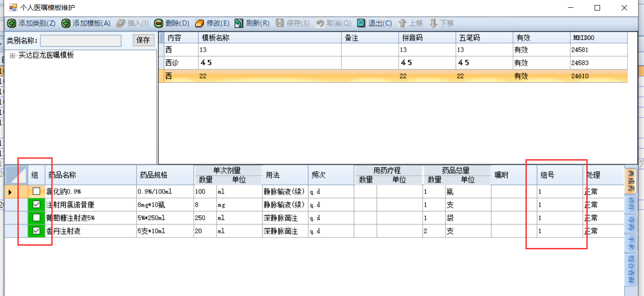Click the 保存 button beside category name
This screenshot has width=644, height=296.
[x=143, y=40]
